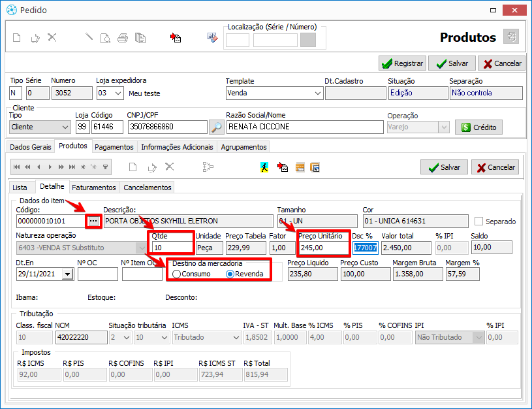The height and width of the screenshot is (409, 532).
Task: Open the Template Venda dropdown
Action: click(x=318, y=93)
